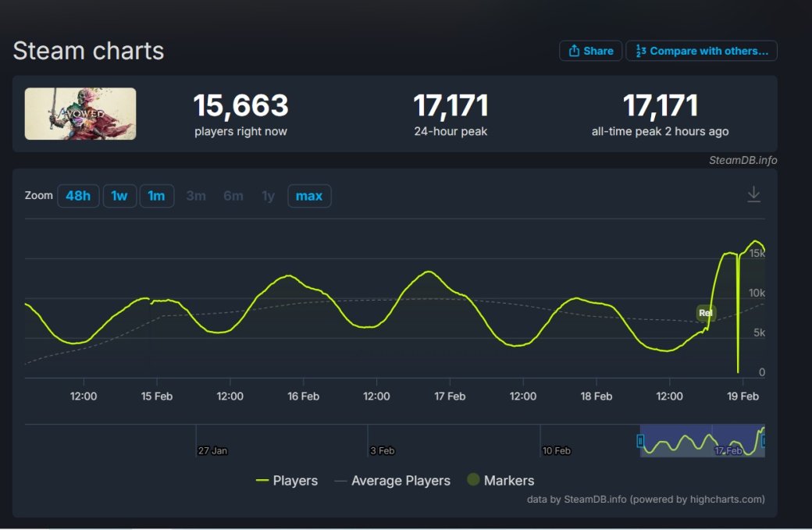This screenshot has width=812, height=530.
Task: Select the 17,171 24-hour peak figure
Action: coord(451,105)
